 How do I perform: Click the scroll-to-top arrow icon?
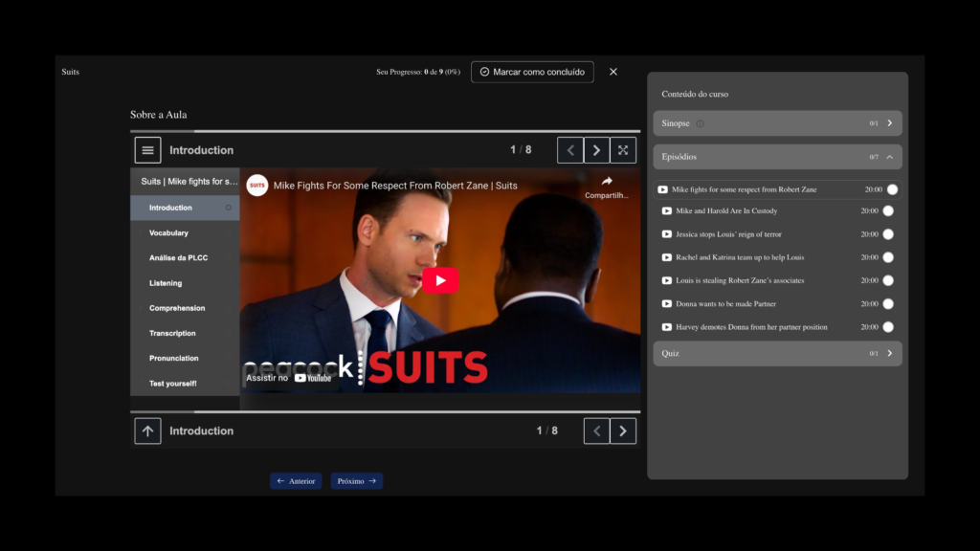147,431
